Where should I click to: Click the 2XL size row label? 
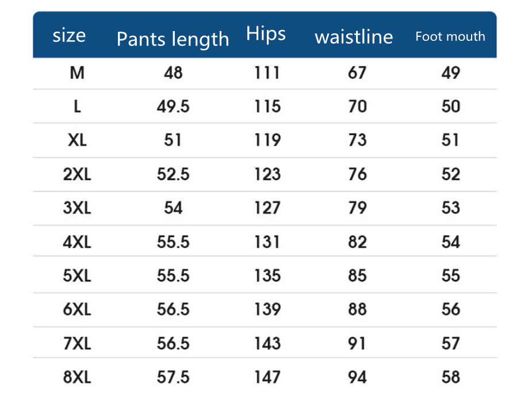coord(77,174)
